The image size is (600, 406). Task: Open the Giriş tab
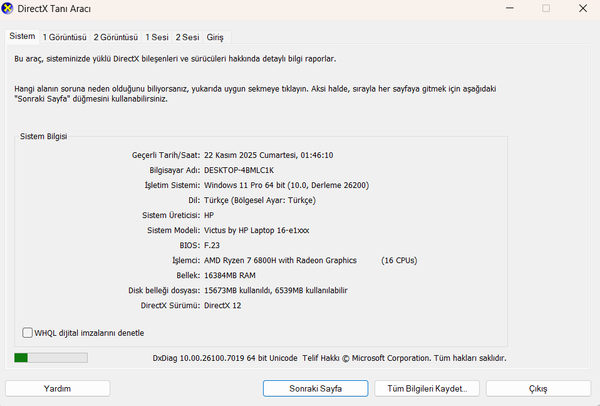pyautogui.click(x=215, y=37)
